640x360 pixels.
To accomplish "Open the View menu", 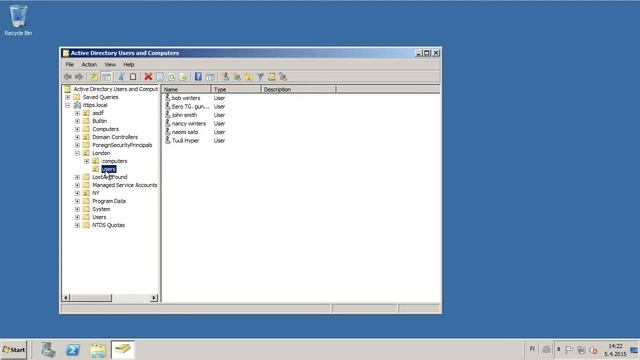I will [x=110, y=64].
